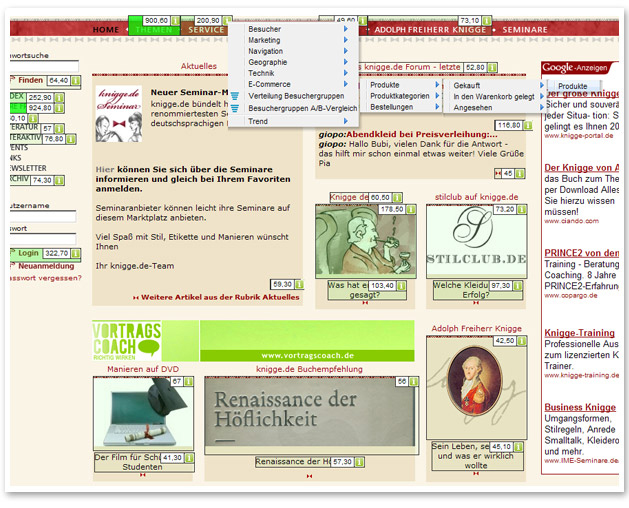This screenshot has height=508, width=629.
Task: Click info icon beside value 60,50
Action: click(x=397, y=197)
